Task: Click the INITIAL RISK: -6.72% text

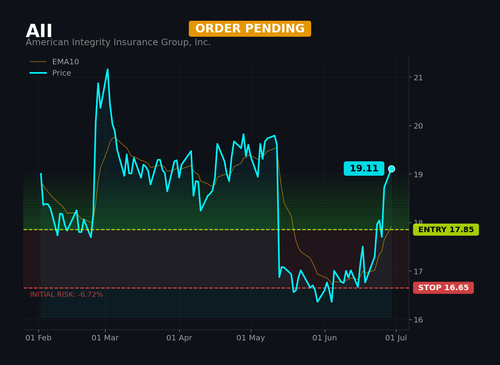Action: [x=66, y=294]
